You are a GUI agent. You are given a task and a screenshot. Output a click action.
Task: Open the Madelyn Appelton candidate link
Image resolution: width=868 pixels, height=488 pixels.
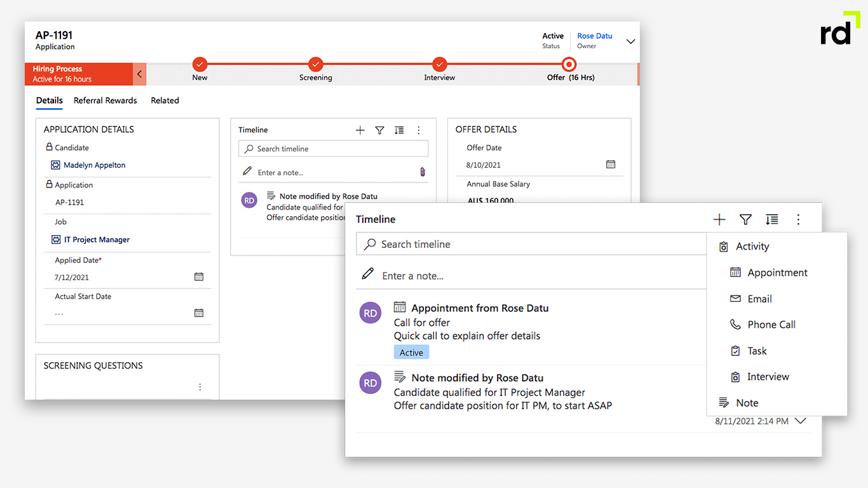(95, 165)
